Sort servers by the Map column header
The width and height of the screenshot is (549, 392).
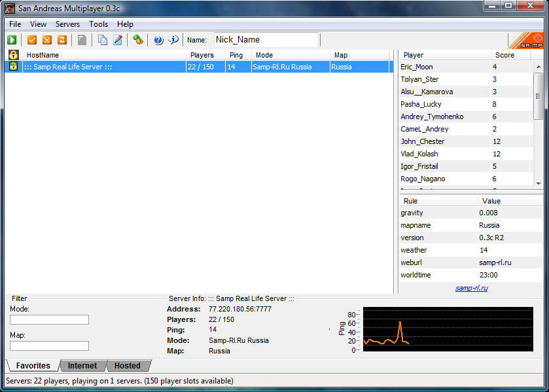coord(360,55)
